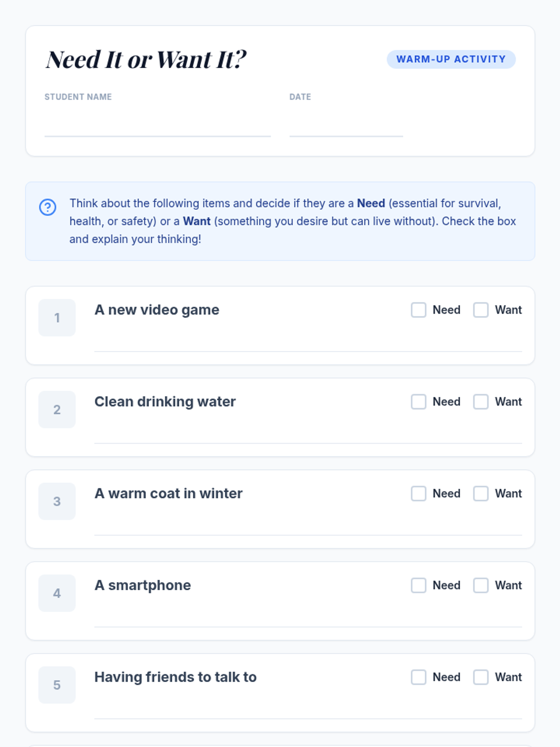Click the Date input line
This screenshot has height=747, width=560.
pyautogui.click(x=346, y=126)
